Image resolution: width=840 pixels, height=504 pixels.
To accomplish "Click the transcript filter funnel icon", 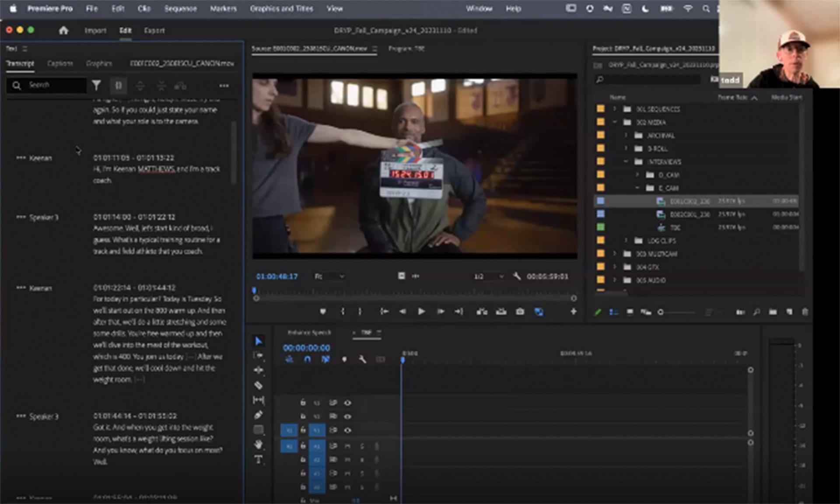I will pyautogui.click(x=96, y=85).
